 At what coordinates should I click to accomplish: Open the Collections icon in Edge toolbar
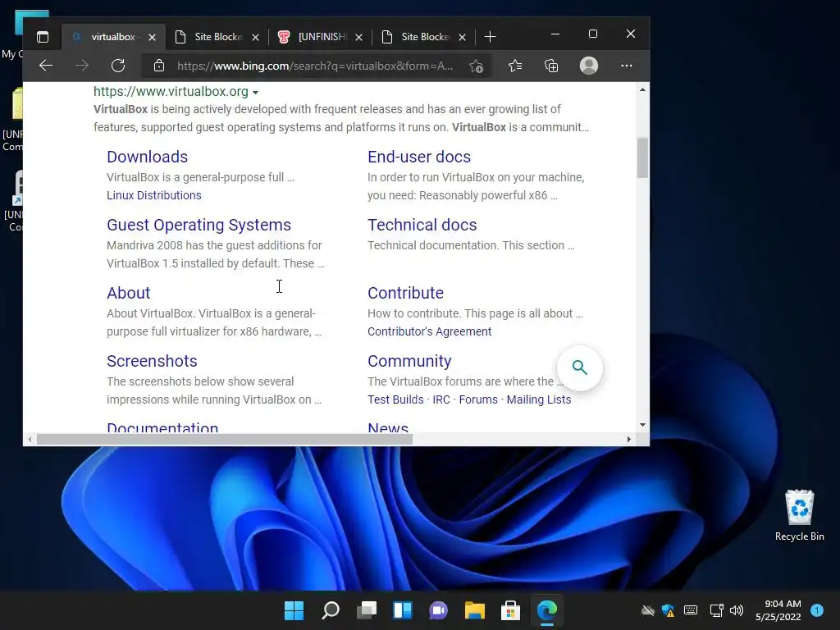click(x=551, y=66)
